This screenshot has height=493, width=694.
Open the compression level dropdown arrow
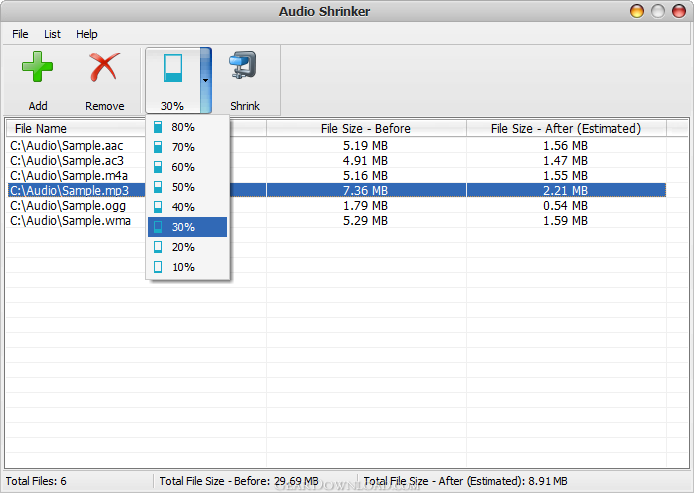pyautogui.click(x=206, y=81)
